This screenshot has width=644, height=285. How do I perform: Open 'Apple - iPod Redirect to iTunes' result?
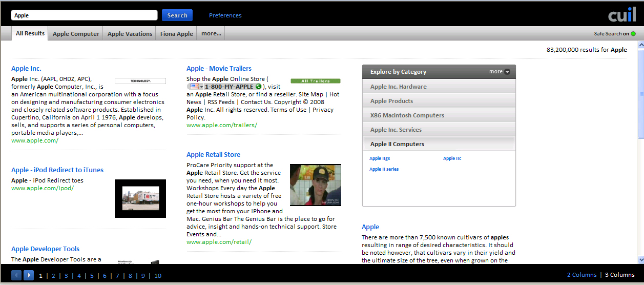[x=57, y=170]
